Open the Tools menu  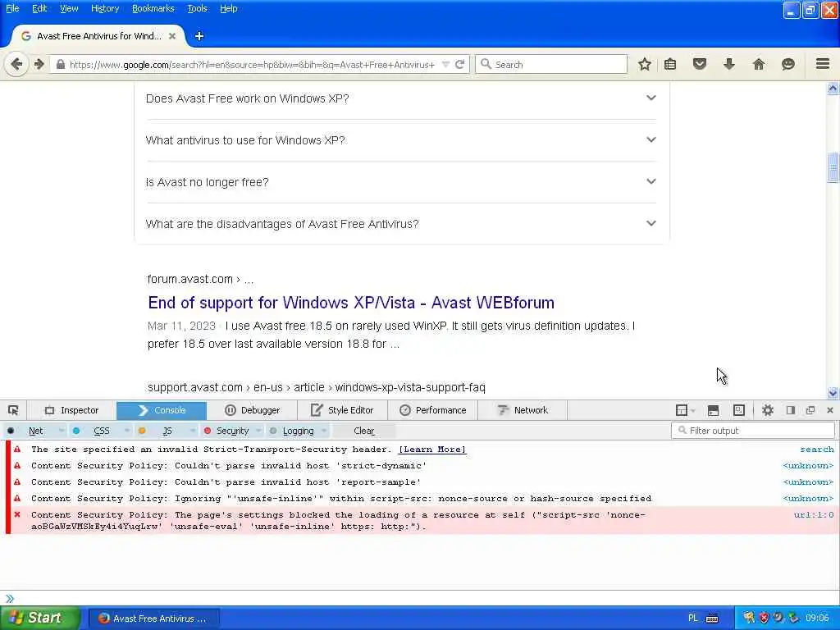tap(197, 8)
